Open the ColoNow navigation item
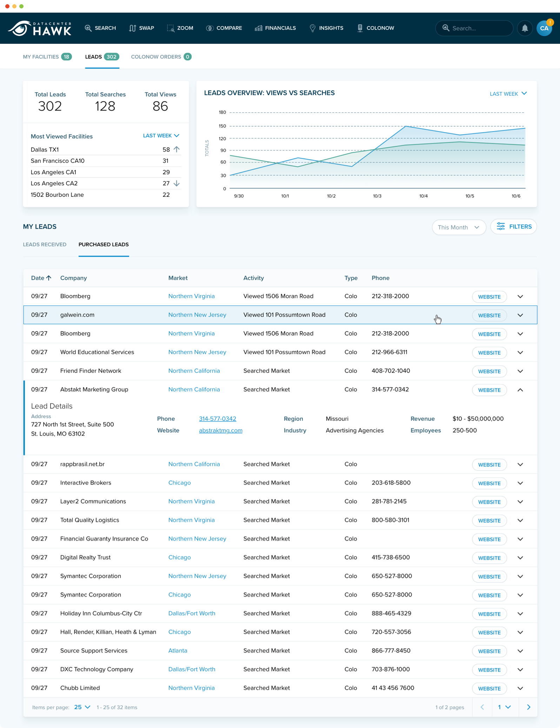560x728 pixels. coord(375,28)
